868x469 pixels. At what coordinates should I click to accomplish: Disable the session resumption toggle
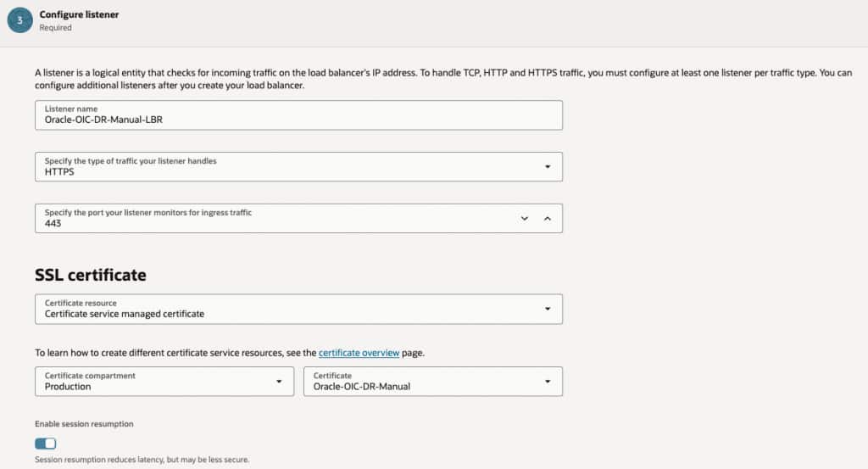[46, 444]
